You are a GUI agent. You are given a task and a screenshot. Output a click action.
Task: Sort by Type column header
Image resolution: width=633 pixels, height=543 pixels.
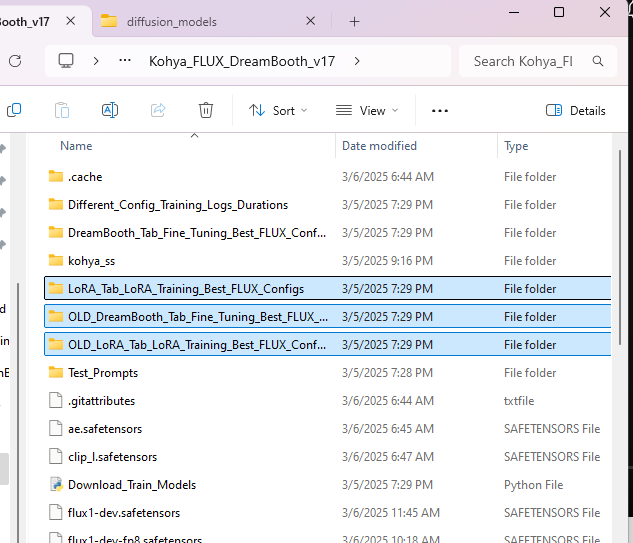point(516,146)
